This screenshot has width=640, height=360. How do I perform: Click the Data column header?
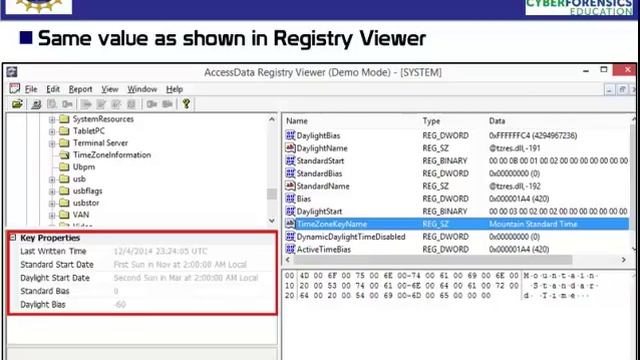[x=497, y=121]
